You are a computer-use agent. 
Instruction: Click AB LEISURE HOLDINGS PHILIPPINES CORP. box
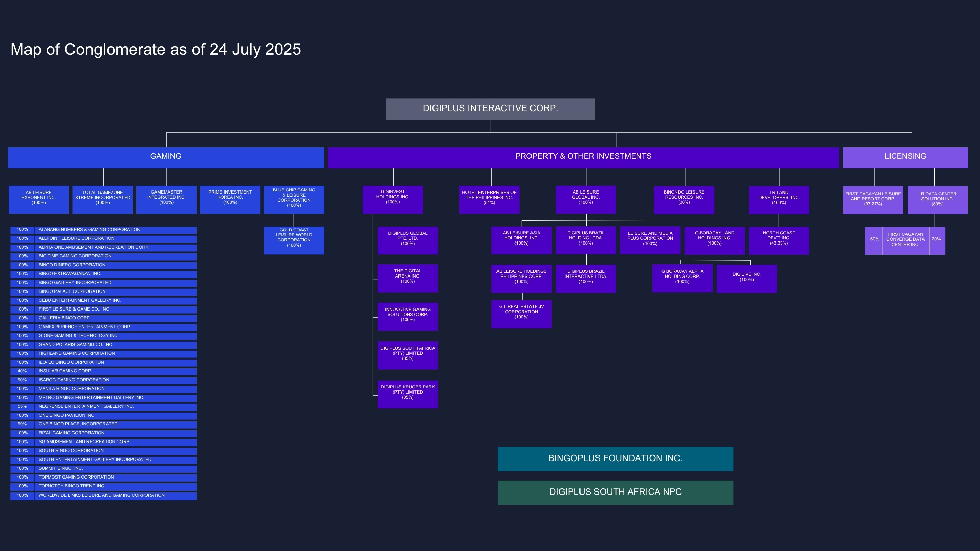pos(522,278)
